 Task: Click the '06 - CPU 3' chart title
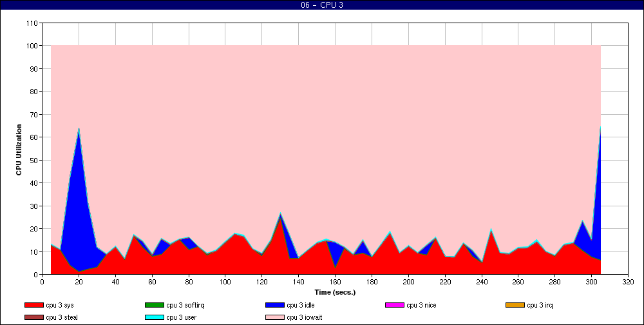[x=322, y=5]
